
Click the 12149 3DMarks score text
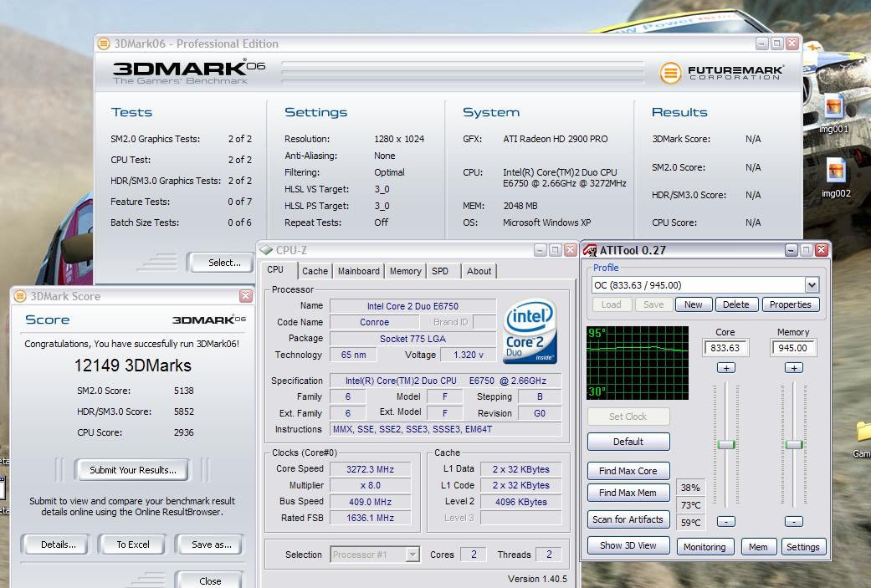tap(133, 366)
